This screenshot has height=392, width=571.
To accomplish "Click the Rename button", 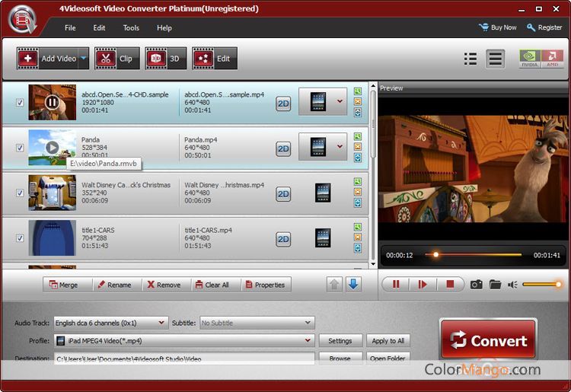I will click(116, 285).
